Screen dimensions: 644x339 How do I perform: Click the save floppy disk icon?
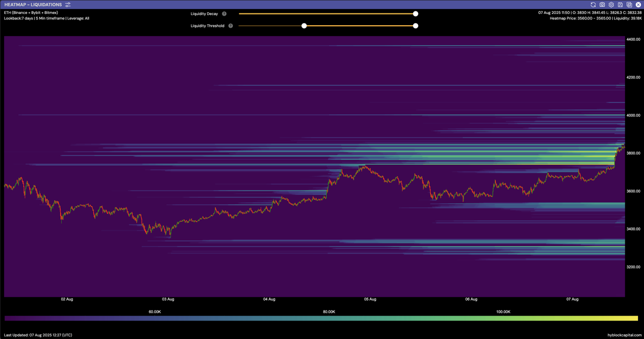tap(620, 4)
